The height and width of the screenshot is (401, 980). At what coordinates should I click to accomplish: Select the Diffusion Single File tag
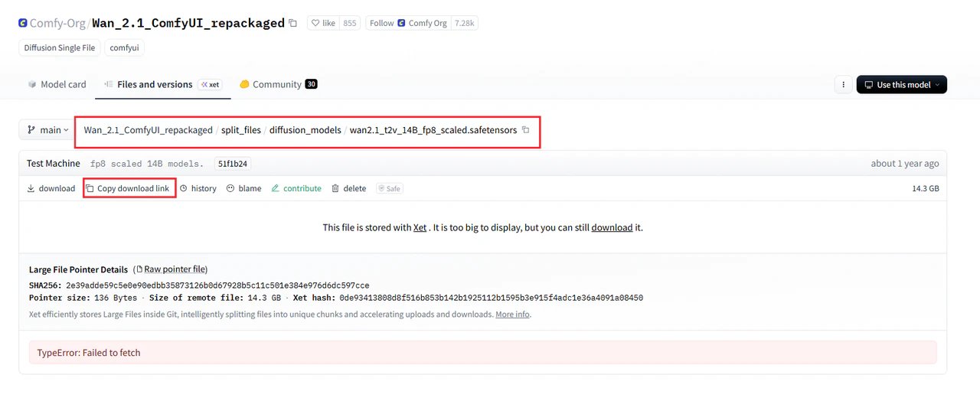(x=60, y=47)
